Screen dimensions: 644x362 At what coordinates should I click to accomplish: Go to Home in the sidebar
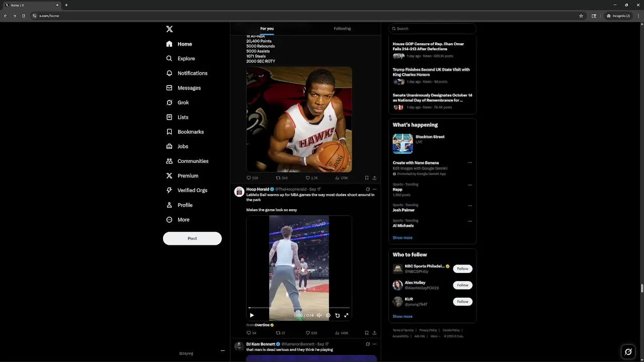click(x=179, y=44)
